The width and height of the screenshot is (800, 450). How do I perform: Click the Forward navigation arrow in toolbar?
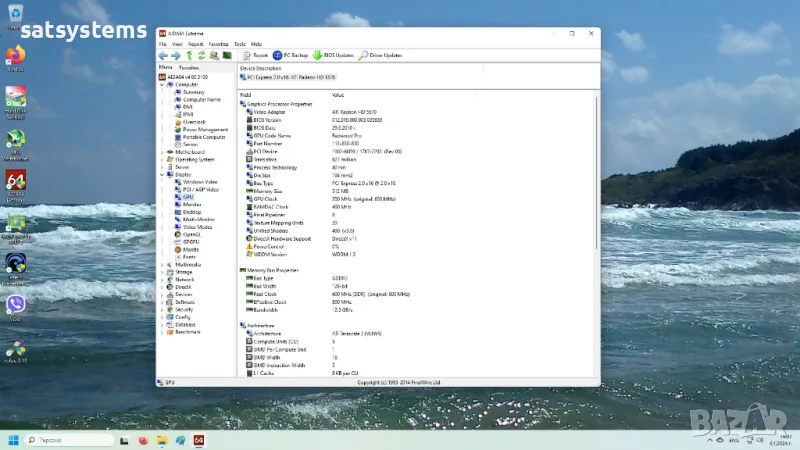point(176,55)
